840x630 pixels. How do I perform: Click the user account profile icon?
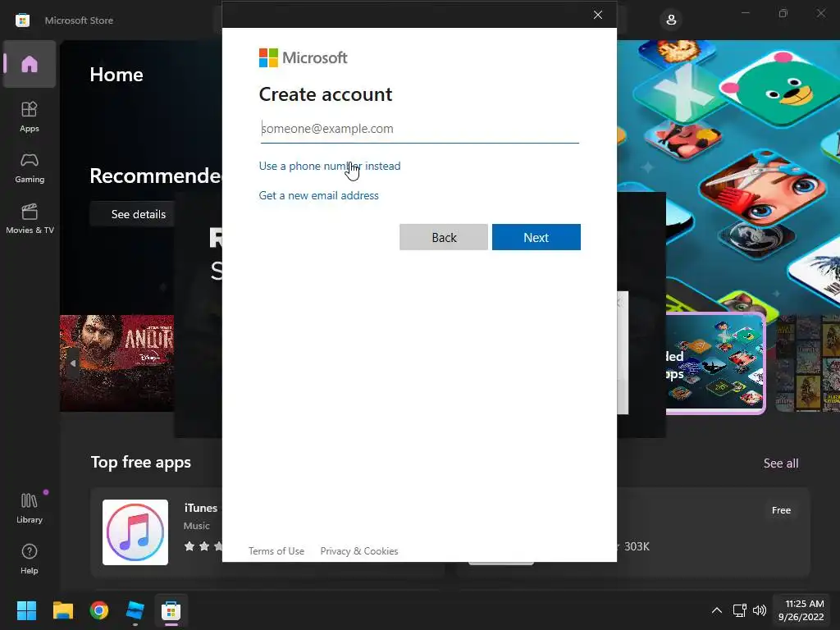671,21
